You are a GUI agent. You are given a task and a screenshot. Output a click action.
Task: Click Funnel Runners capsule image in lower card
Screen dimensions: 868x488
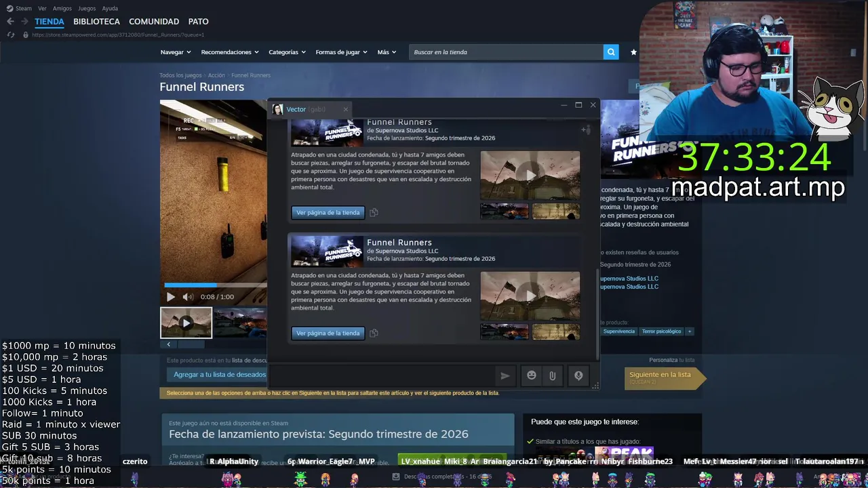click(x=327, y=251)
